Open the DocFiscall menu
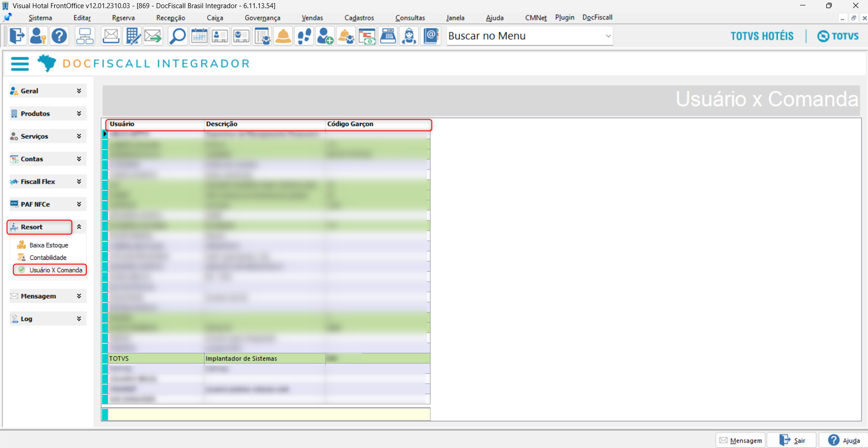This screenshot has height=448, width=868. point(597,17)
